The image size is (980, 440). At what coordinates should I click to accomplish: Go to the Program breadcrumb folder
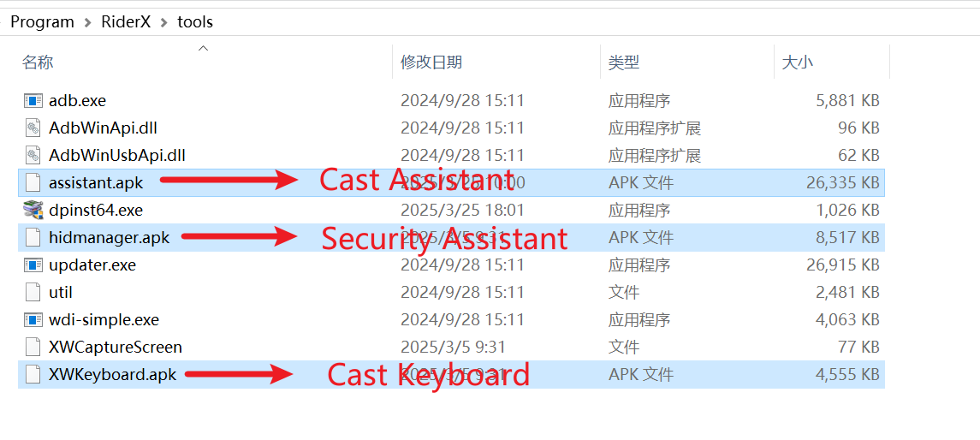pyautogui.click(x=42, y=22)
